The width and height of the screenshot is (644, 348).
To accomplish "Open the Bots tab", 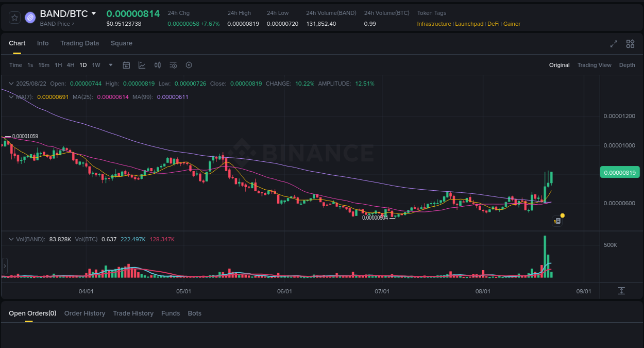I will [x=195, y=313].
